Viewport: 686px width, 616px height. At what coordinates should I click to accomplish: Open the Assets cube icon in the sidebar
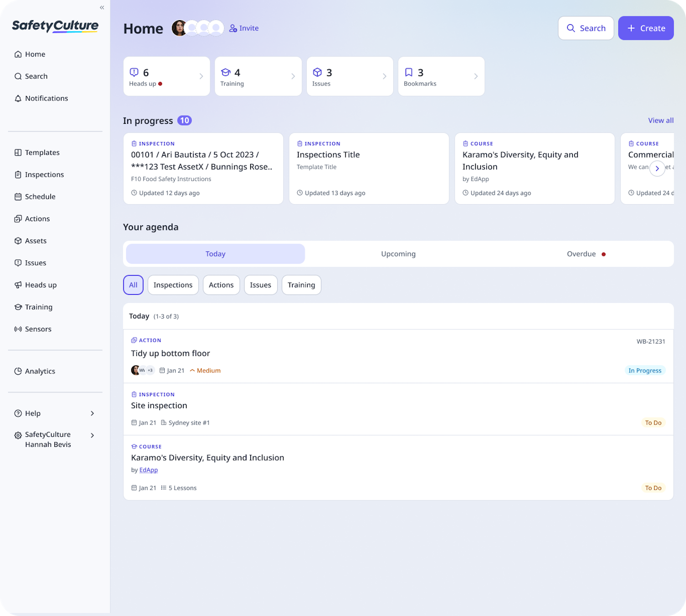click(x=18, y=241)
